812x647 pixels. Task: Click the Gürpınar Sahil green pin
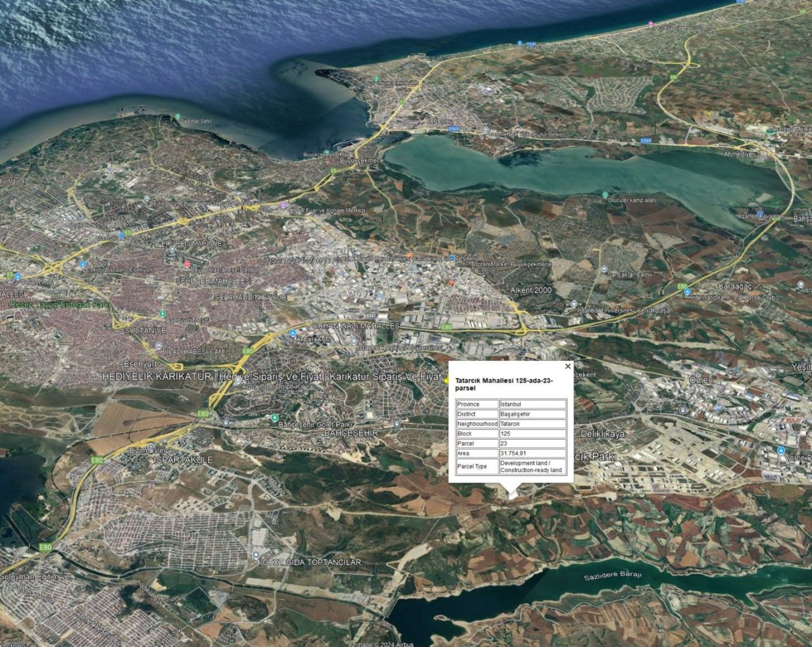[177, 117]
